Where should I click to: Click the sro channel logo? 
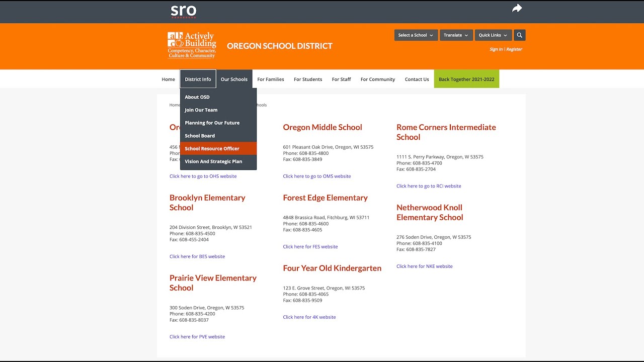pyautogui.click(x=184, y=11)
